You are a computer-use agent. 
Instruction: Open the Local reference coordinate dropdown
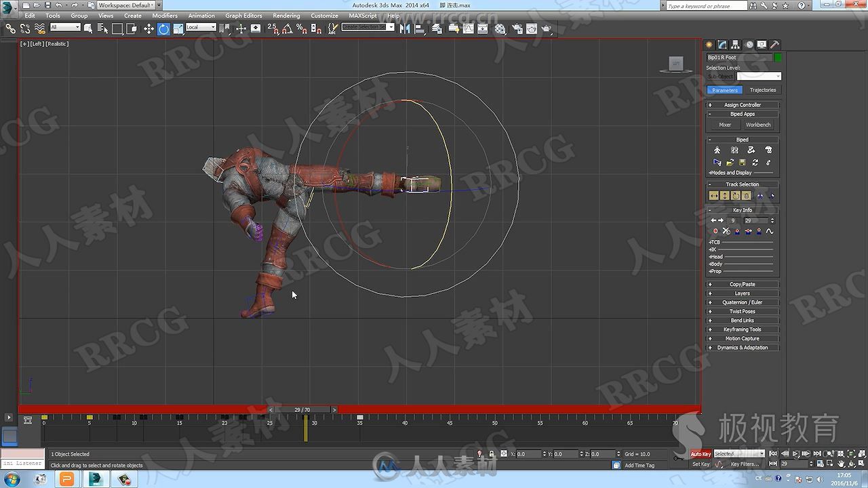tap(201, 28)
